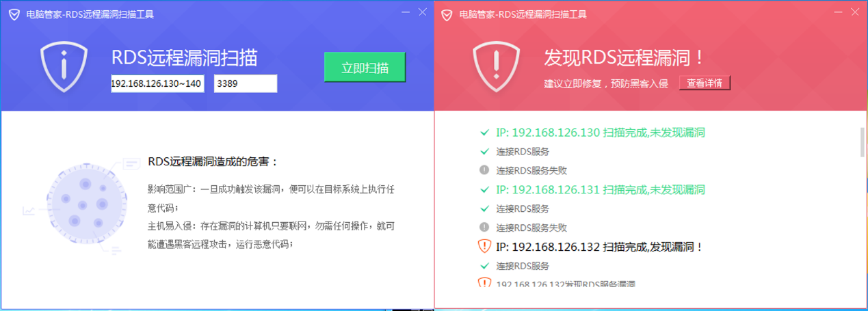Viewport: 868px width, 311px height.
Task: Click the orange warning shield beside IP 192.168.126.132
Action: (484, 246)
